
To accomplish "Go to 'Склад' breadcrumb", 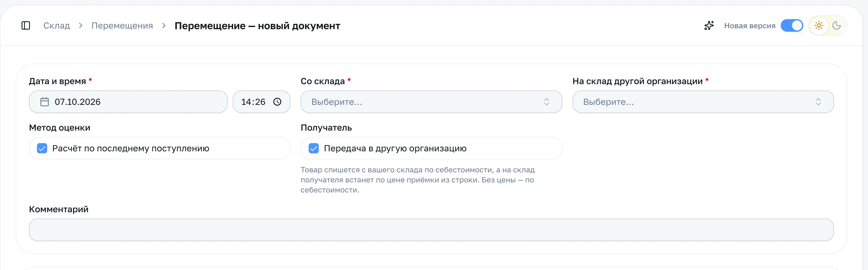I will point(57,25).
